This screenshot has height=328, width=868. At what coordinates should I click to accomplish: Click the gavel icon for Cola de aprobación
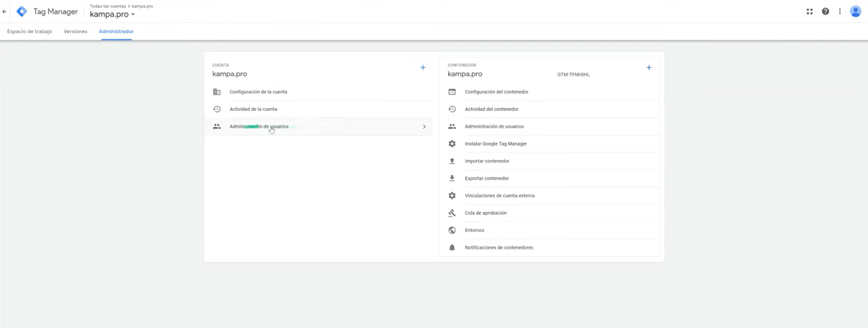point(452,213)
